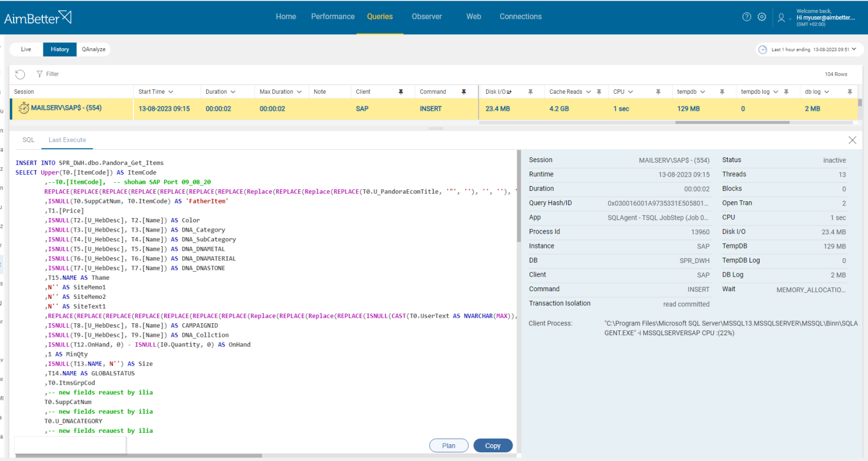This screenshot has width=868, height=461.
Task: Pin the db log column
Action: 850,92
